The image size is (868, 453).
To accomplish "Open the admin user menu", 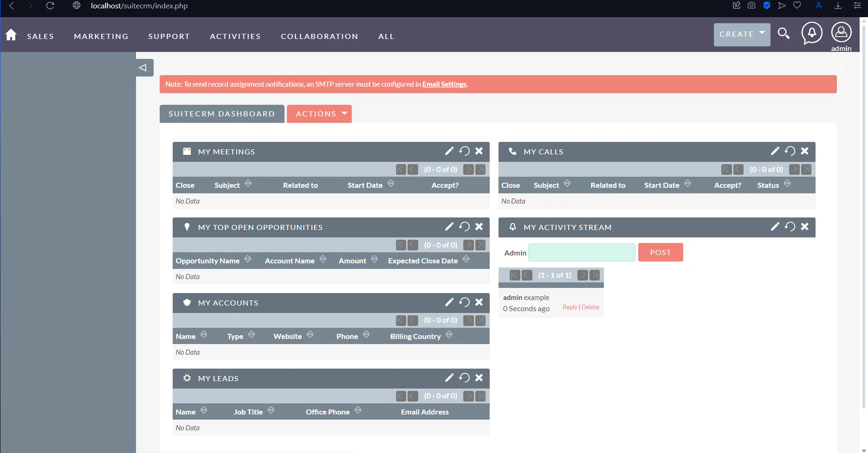I will 841,36.
